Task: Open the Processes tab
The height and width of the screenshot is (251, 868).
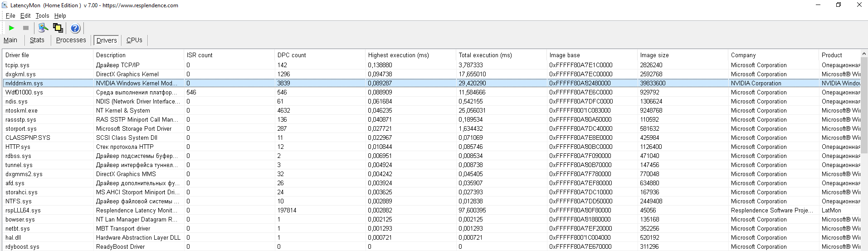Action: tap(71, 40)
